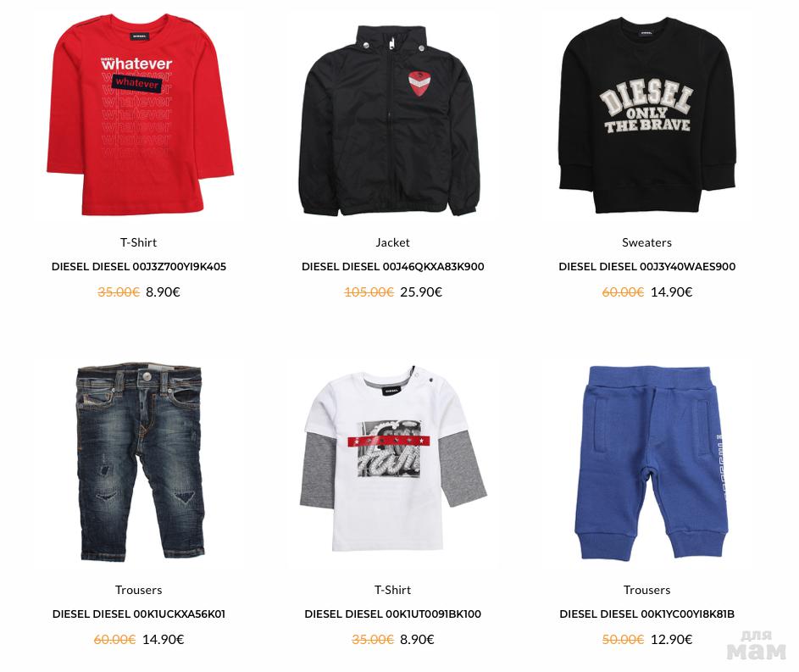
Task: Select the Sweaters category label
Action: tap(647, 242)
